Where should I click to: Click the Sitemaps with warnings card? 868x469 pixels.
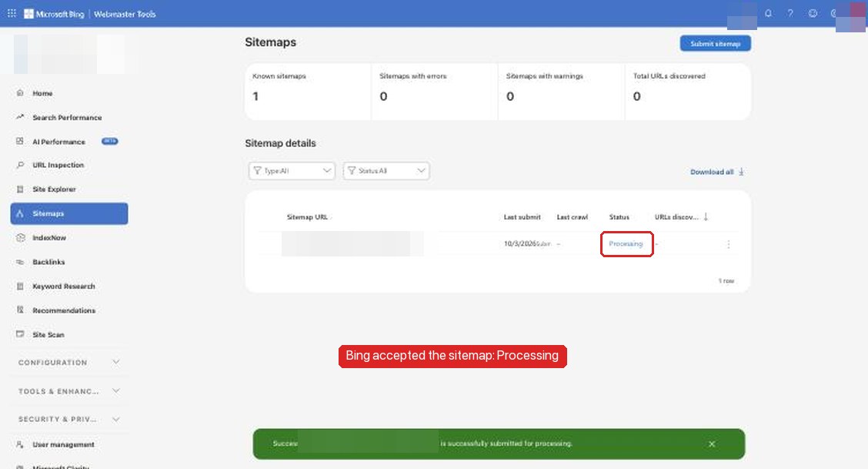tap(561, 92)
